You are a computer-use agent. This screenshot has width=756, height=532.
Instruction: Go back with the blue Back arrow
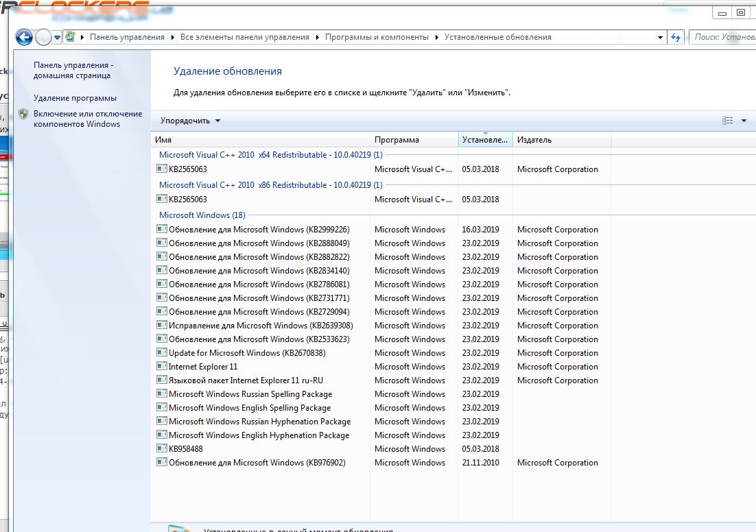(24, 37)
